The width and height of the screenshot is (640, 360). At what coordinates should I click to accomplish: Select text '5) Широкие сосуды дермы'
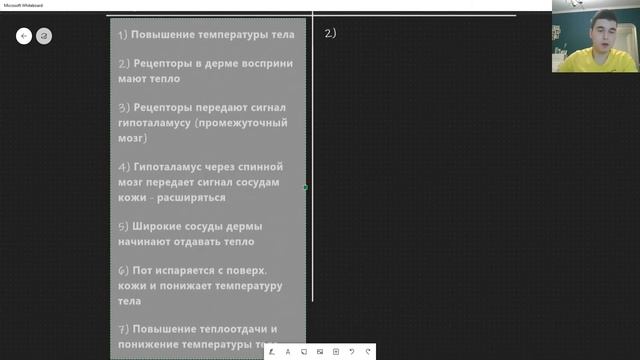click(190, 227)
